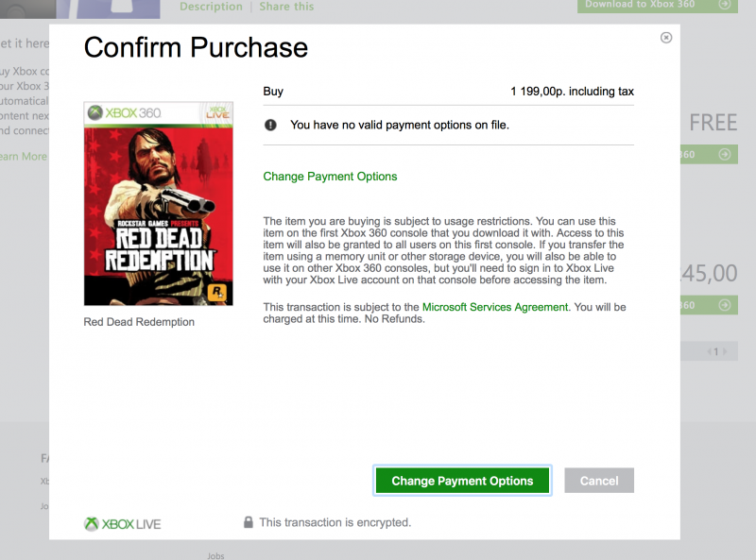This screenshot has height=560, width=756.
Task: Open the Microsoft Services Agreement link
Action: click(x=495, y=307)
